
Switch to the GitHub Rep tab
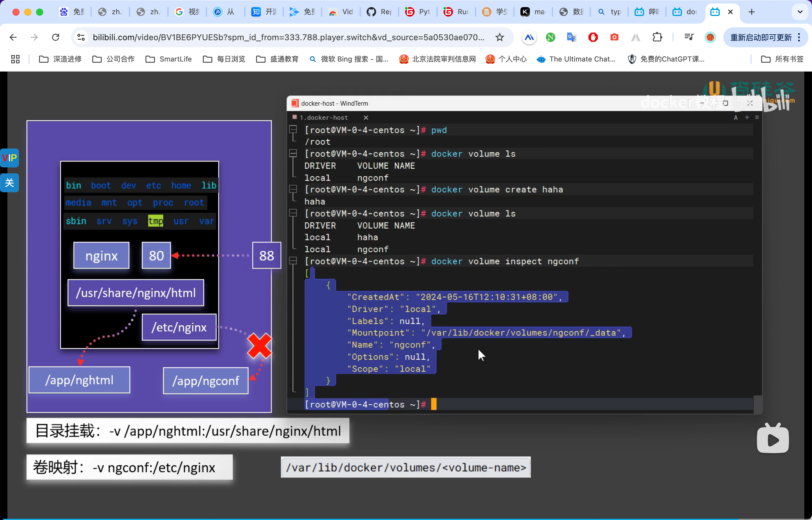pyautogui.click(x=380, y=12)
